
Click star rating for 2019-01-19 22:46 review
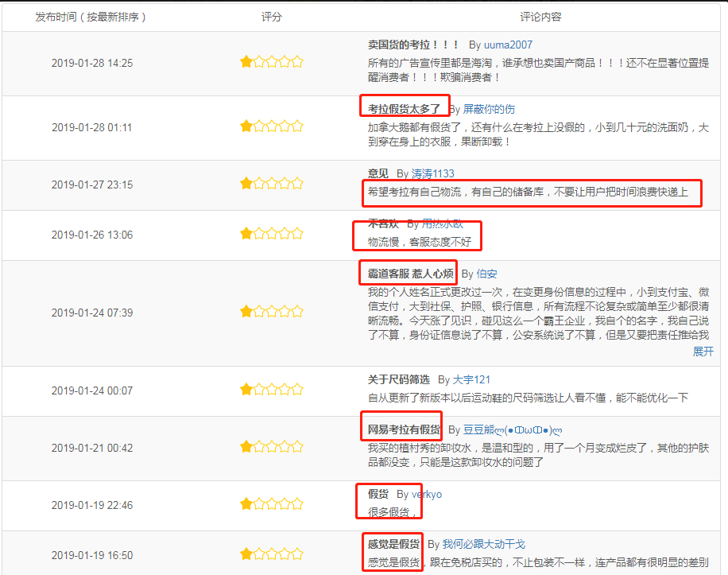pyautogui.click(x=272, y=504)
